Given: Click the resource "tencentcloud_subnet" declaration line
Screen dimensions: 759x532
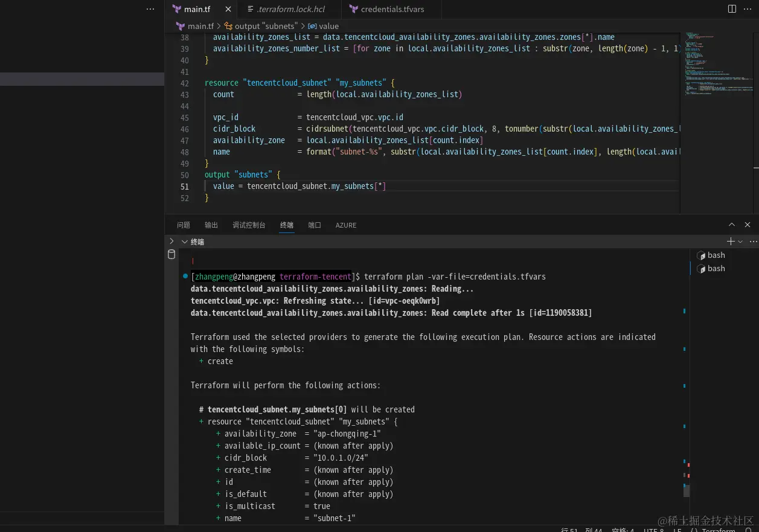Looking at the screenshot, I should [299, 83].
